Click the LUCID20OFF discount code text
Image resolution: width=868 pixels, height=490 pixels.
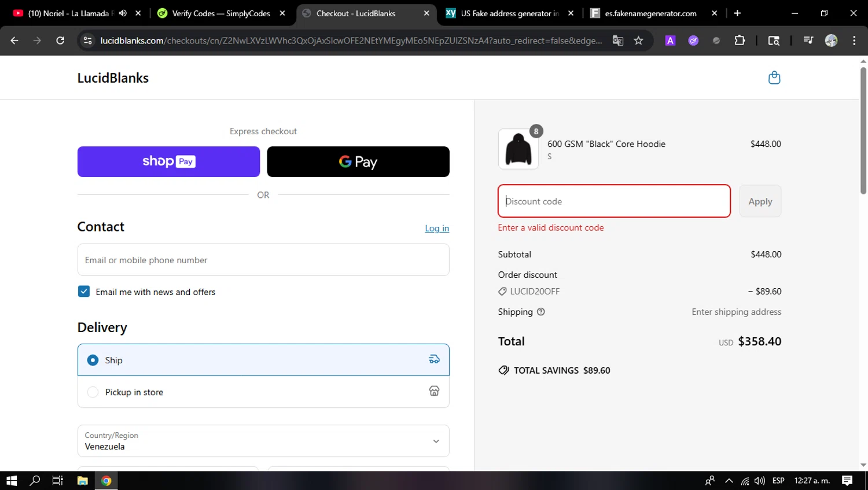(x=535, y=292)
